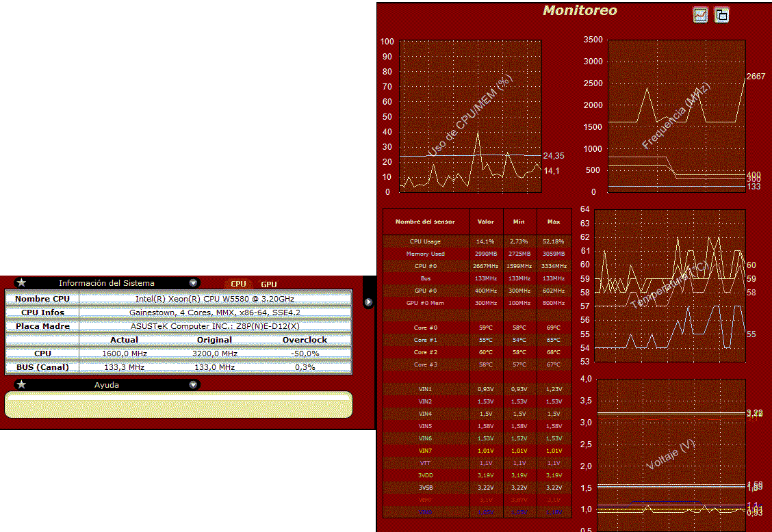772x532 pixels.
Task: Select the '3VSB' voltage sensor label
Action: [x=426, y=488]
